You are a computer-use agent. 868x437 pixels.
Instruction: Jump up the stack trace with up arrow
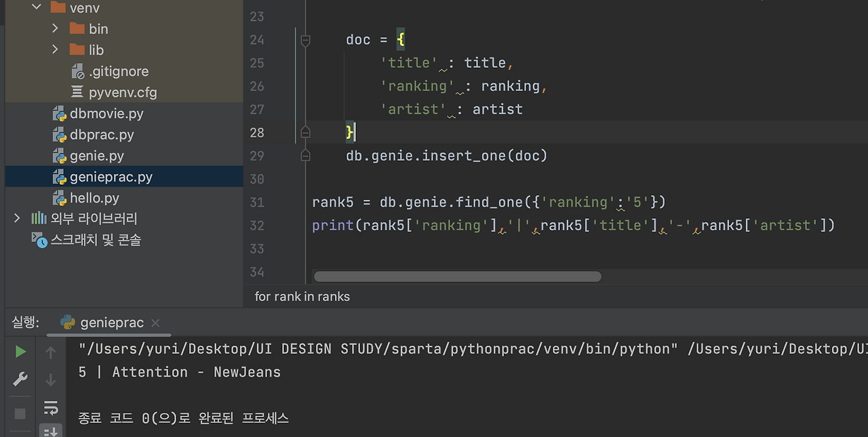pos(51,352)
